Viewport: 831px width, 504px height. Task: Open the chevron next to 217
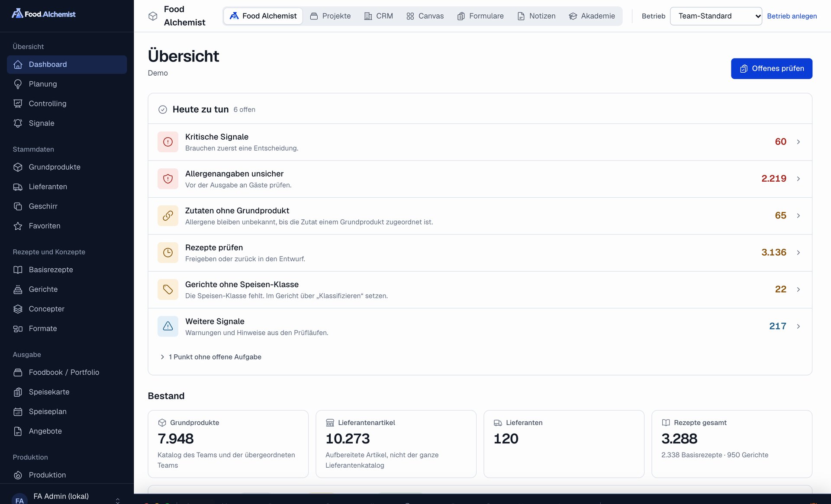tap(798, 326)
